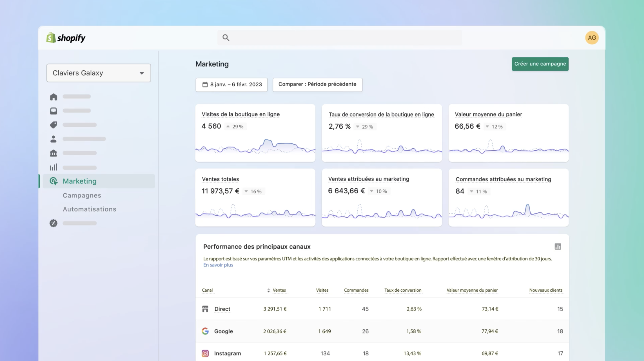Open the Valeur moyenne du panier card
This screenshot has width=644, height=361.
pyautogui.click(x=509, y=133)
